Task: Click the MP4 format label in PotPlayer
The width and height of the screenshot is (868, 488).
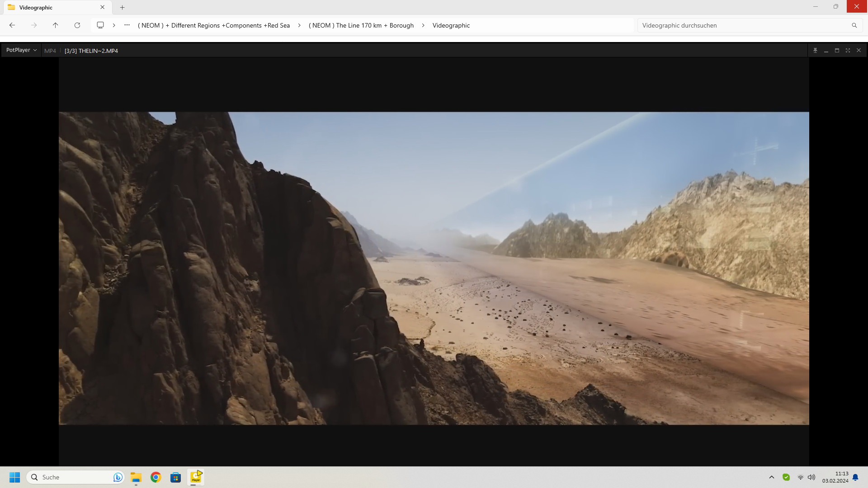Action: pos(50,51)
